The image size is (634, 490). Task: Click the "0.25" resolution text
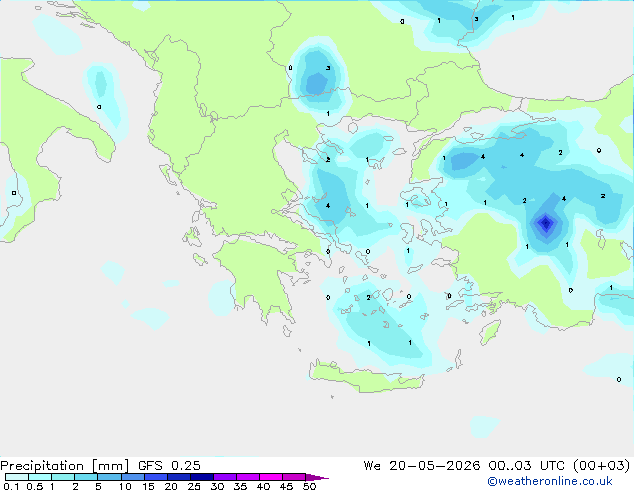point(186,466)
